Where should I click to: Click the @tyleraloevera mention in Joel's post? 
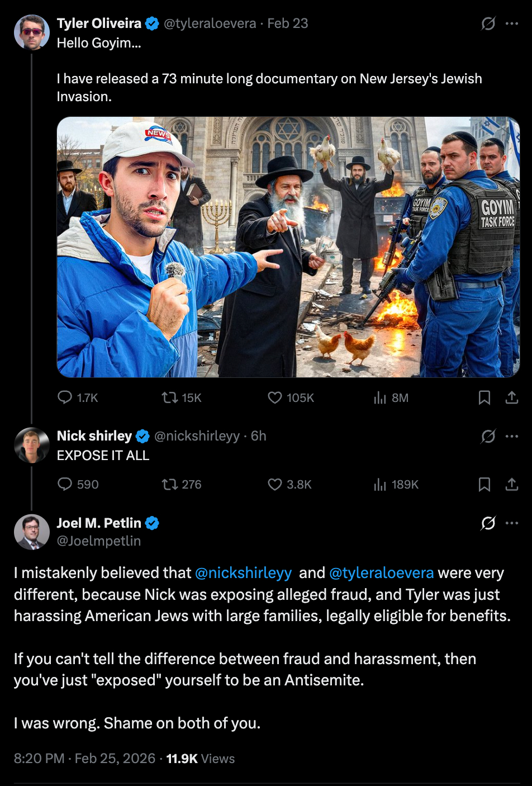pyautogui.click(x=382, y=573)
